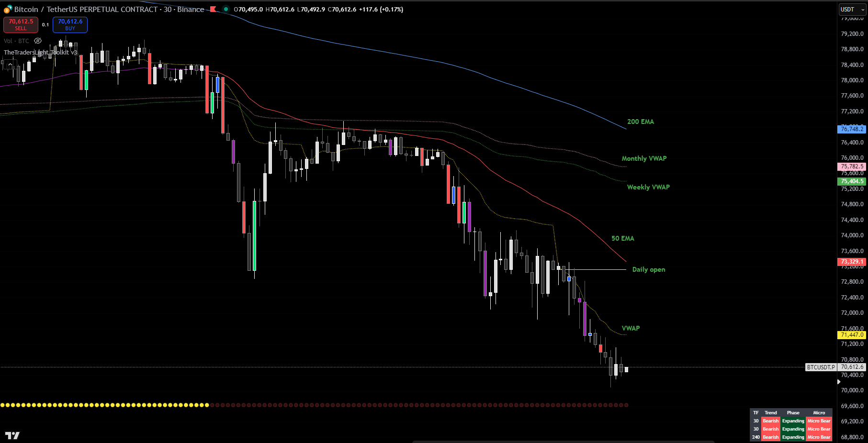Collapse the chart legend arrow
The height and width of the screenshot is (443, 868).
pos(9,64)
